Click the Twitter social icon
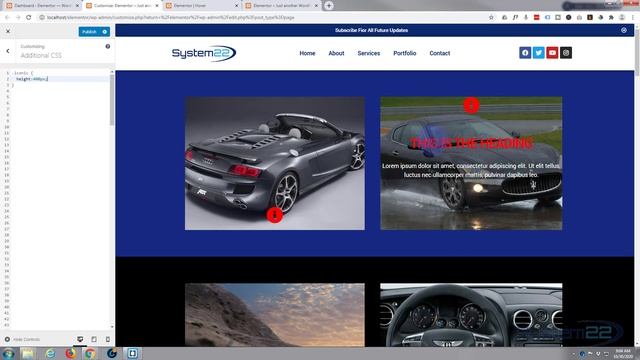The height and width of the screenshot is (360, 640). point(538,53)
